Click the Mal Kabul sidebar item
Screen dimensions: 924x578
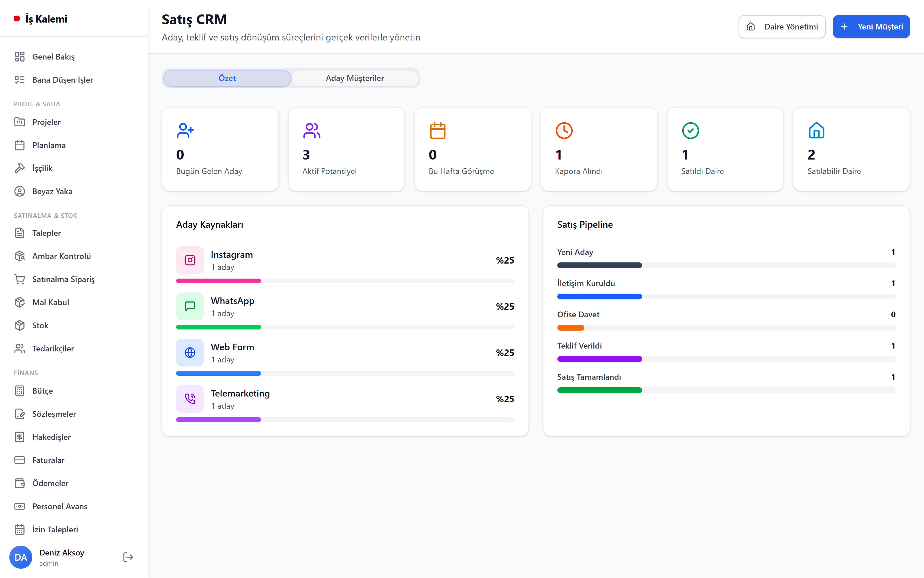point(74,302)
